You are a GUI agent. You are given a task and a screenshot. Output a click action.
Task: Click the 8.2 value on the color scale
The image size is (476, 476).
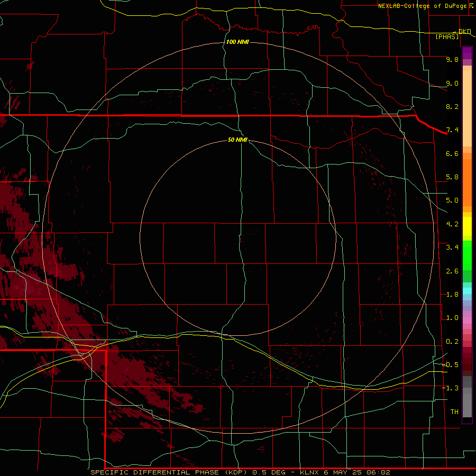pos(452,106)
